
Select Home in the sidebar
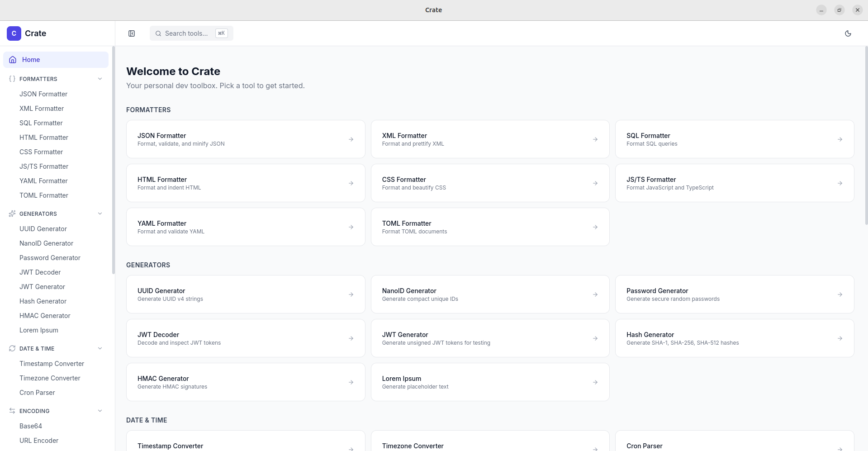pyautogui.click(x=56, y=60)
